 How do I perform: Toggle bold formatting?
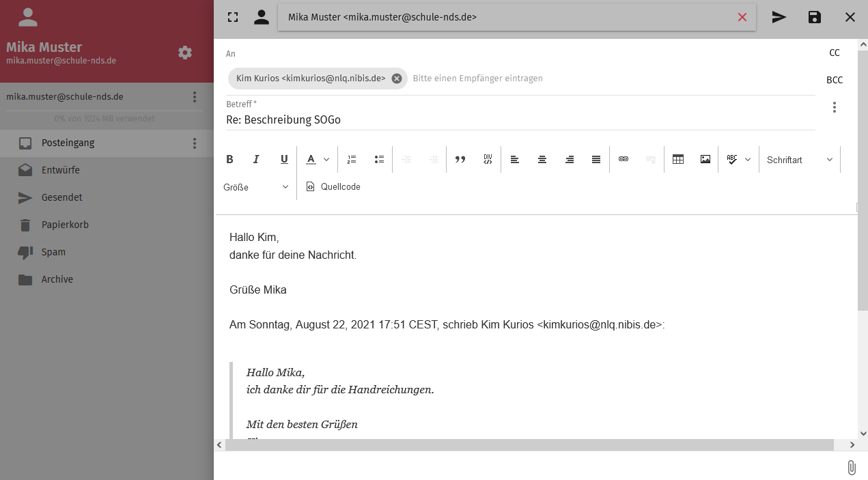(229, 159)
